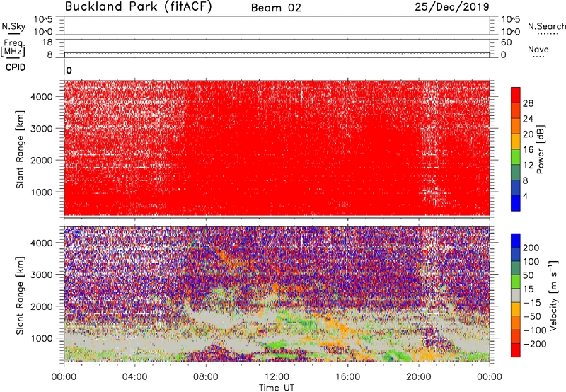Click the dotted line sample under 'N.Search'

pos(548,34)
